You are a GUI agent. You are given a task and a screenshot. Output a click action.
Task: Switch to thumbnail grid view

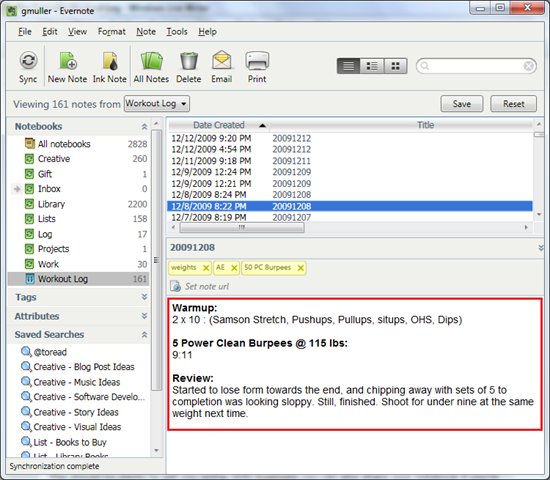396,66
